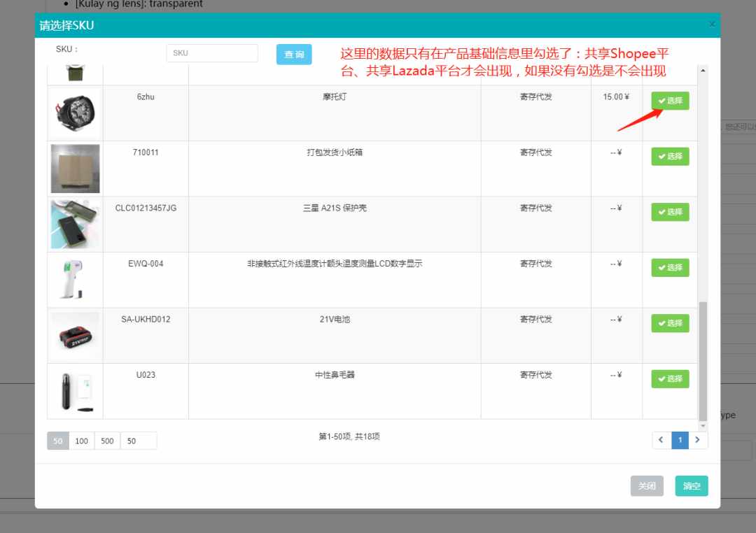
Task: Click the SKU code 710011
Action: [x=146, y=152]
